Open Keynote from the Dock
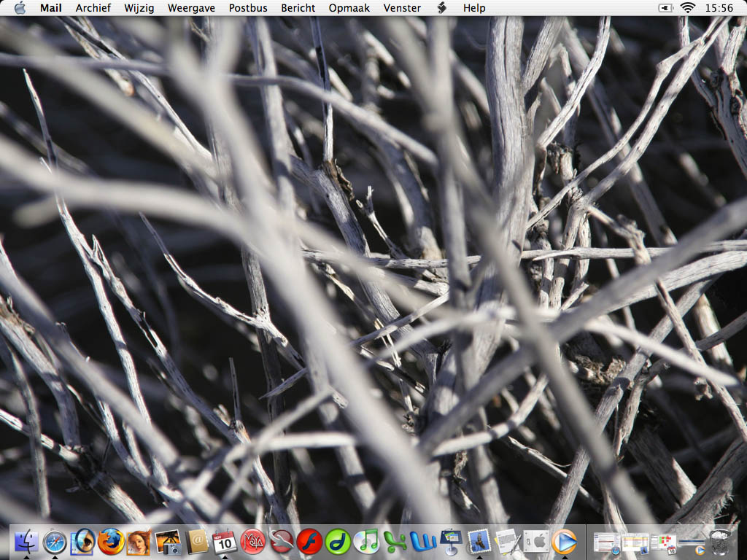The width and height of the screenshot is (747, 560). coord(451,542)
